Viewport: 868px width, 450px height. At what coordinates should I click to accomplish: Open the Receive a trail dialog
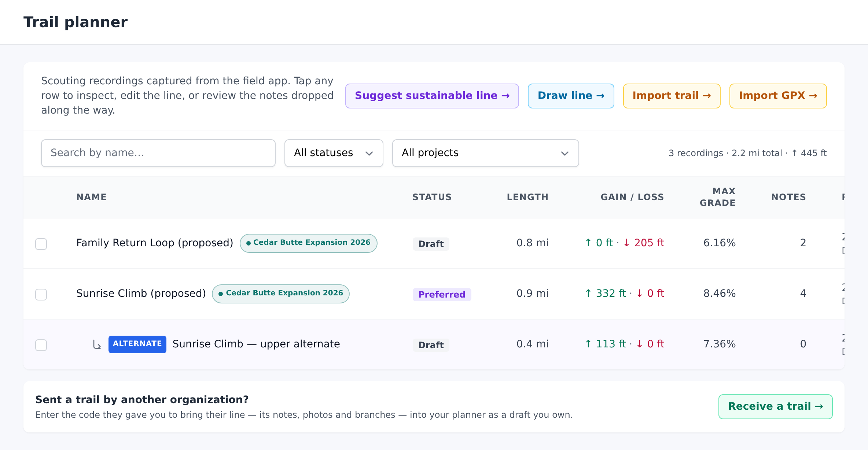pyautogui.click(x=775, y=407)
